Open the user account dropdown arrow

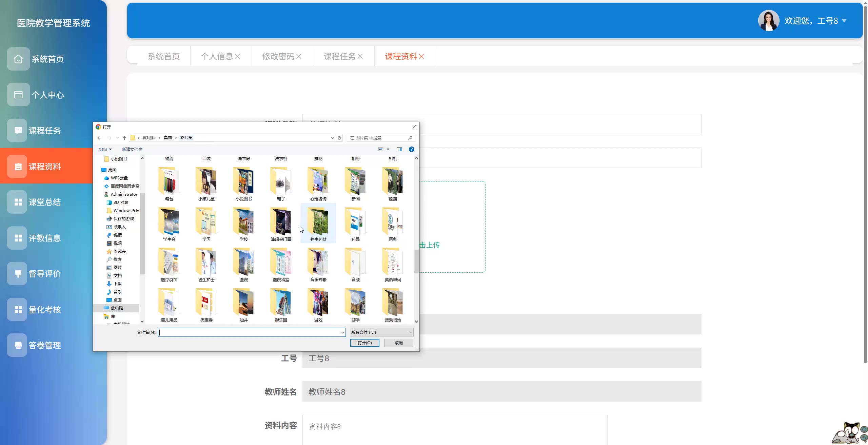pos(844,21)
